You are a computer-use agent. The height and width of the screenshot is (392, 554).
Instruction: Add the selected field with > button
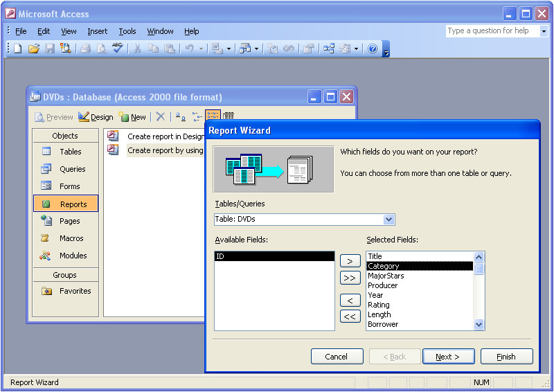(x=350, y=261)
